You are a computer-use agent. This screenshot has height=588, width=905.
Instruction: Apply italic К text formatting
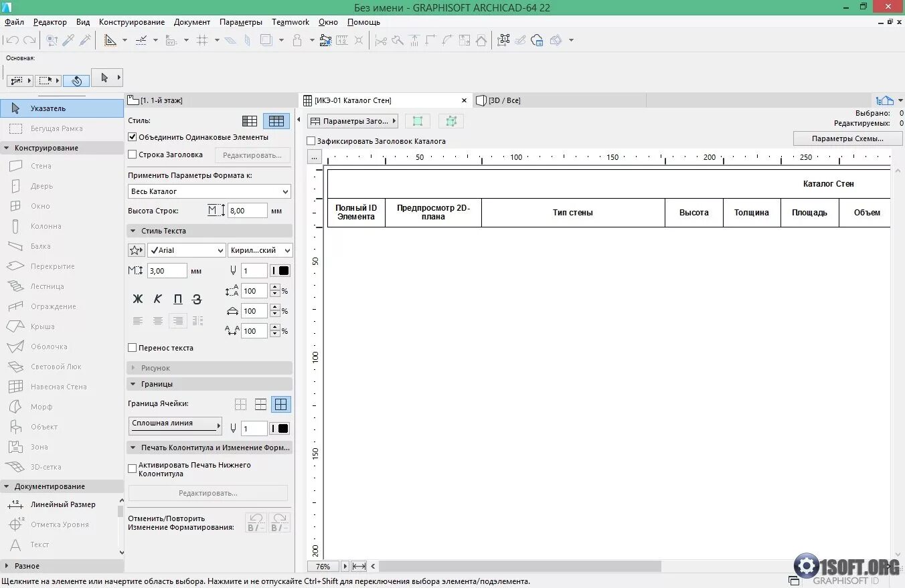tap(158, 299)
